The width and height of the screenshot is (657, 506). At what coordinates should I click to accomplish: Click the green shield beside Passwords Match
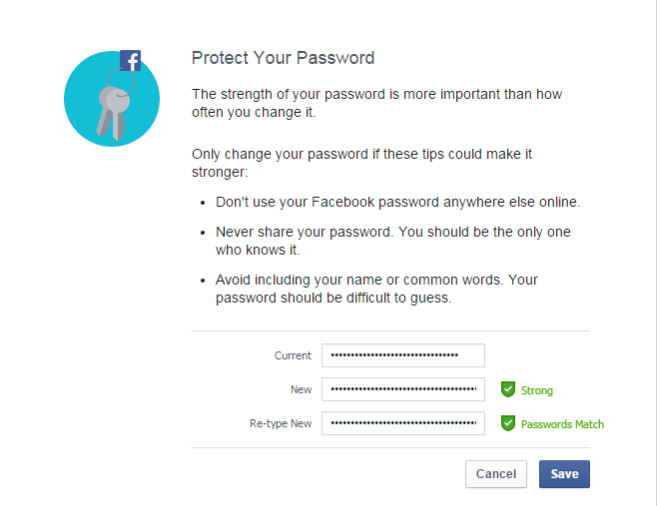(x=508, y=423)
